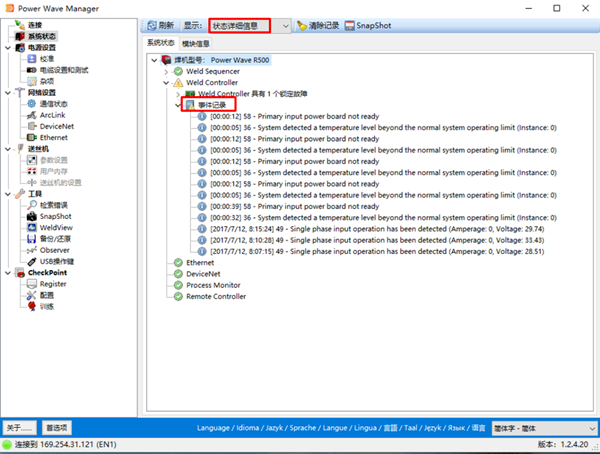Open the CheckPoint 配置 configuration page
Image resolution: width=600 pixels, height=454 pixels.
coord(47,295)
